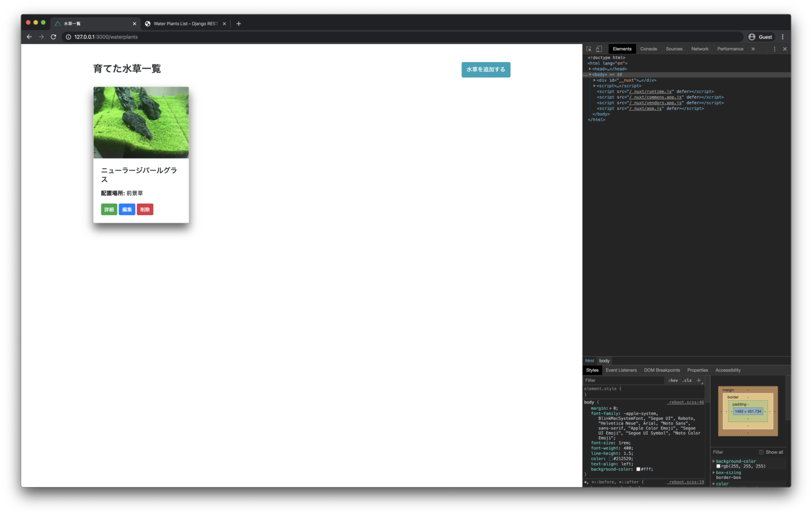Click the page info icon in the address bar
812x515 pixels.
point(68,37)
